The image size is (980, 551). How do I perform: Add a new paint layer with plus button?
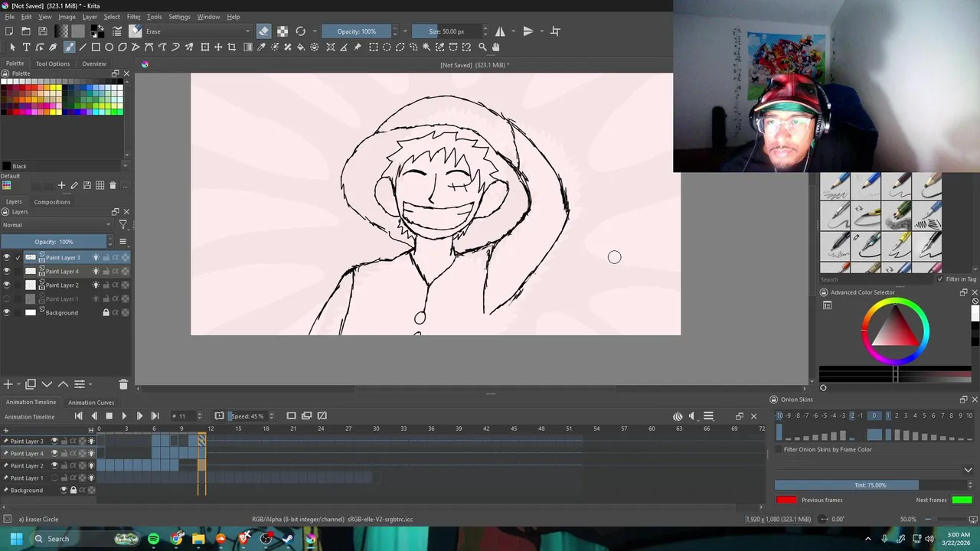click(8, 384)
